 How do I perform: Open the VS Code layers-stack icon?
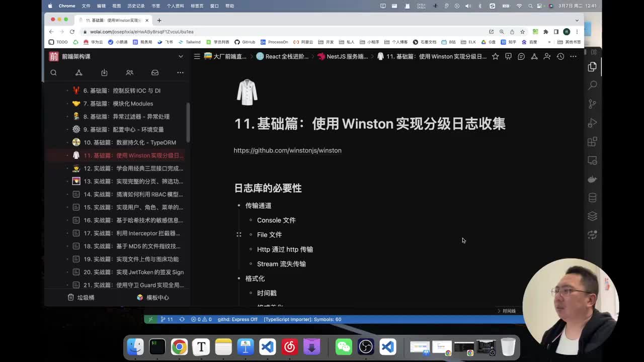[592, 216]
